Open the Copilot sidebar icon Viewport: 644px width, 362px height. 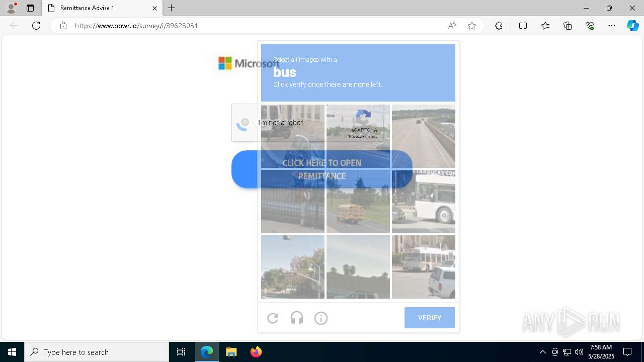tap(633, 26)
